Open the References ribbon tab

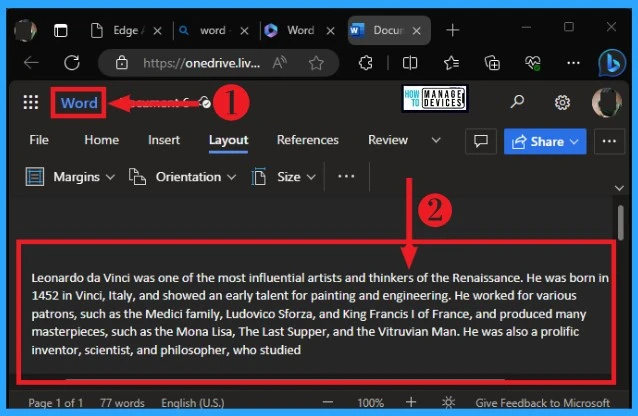coord(308,140)
